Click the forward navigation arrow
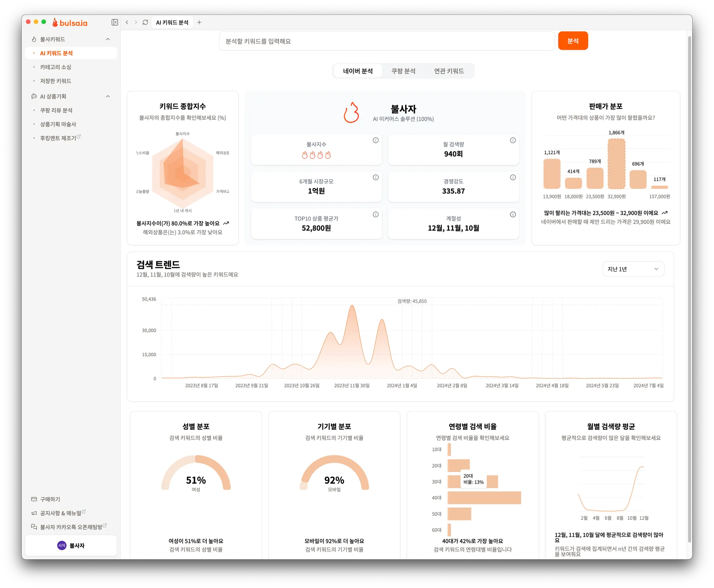This screenshot has width=714, height=588. 136,22
